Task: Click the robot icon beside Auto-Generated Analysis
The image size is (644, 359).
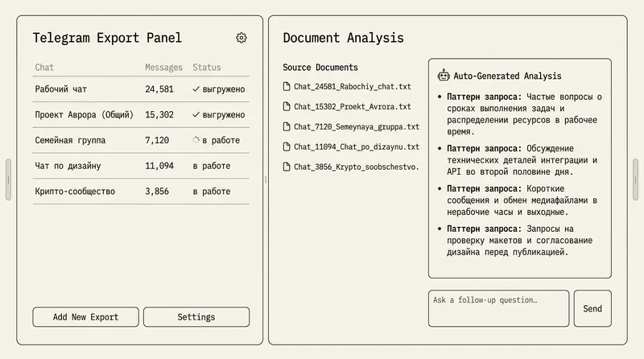Action: (x=444, y=76)
